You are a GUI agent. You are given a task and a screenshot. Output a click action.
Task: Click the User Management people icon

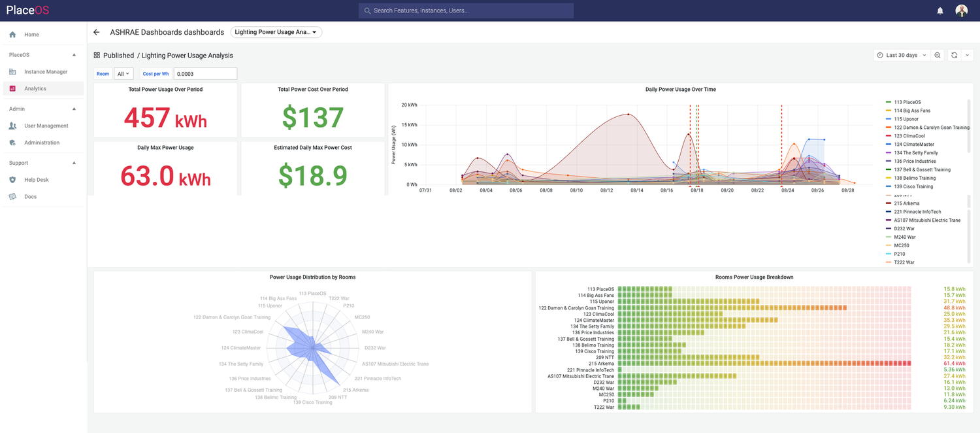click(12, 126)
